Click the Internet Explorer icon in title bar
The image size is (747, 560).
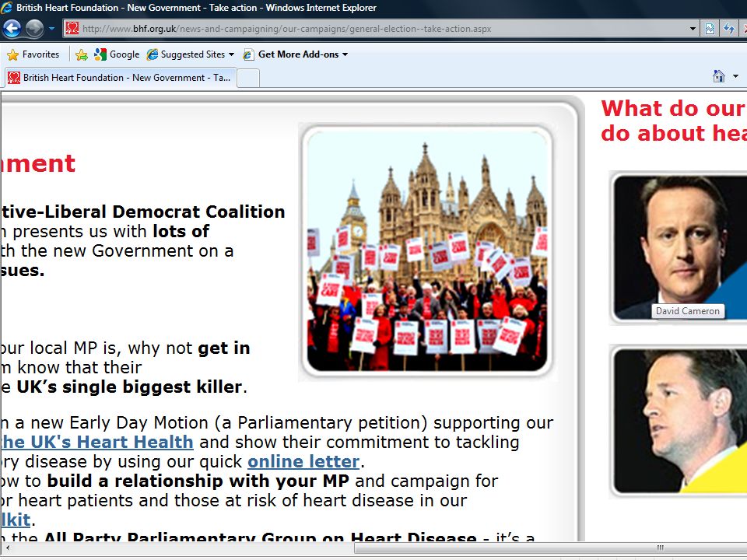coord(7,8)
